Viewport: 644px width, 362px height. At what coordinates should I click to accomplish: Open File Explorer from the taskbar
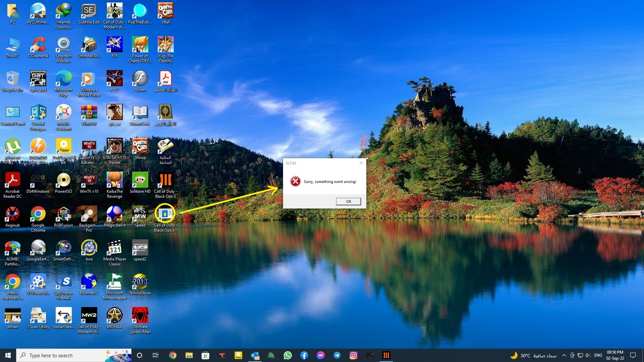click(189, 355)
